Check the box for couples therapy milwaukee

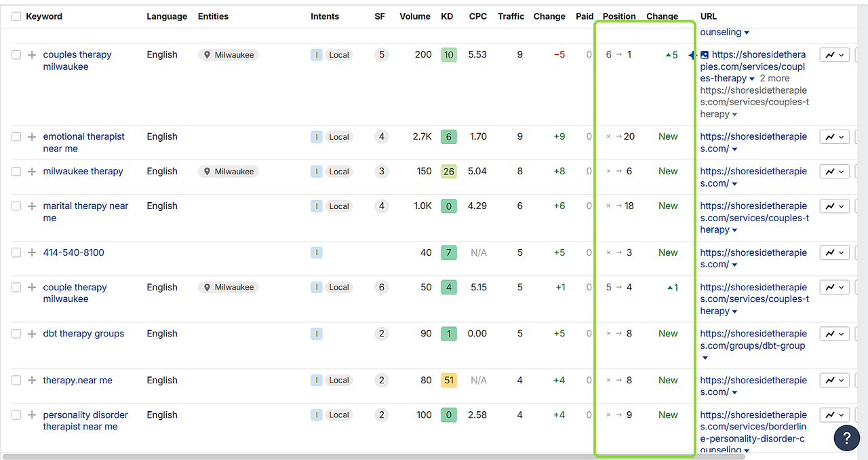[x=16, y=55]
